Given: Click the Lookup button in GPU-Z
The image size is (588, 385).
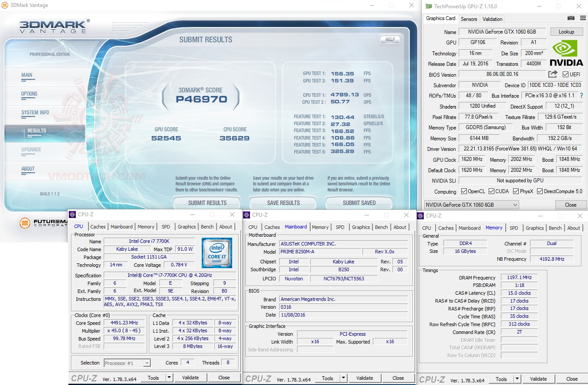Looking at the screenshot, I should [567, 31].
